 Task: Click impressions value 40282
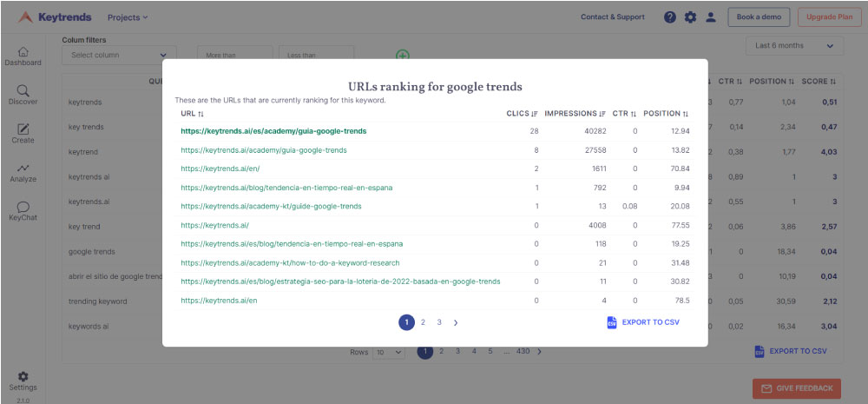click(x=595, y=131)
